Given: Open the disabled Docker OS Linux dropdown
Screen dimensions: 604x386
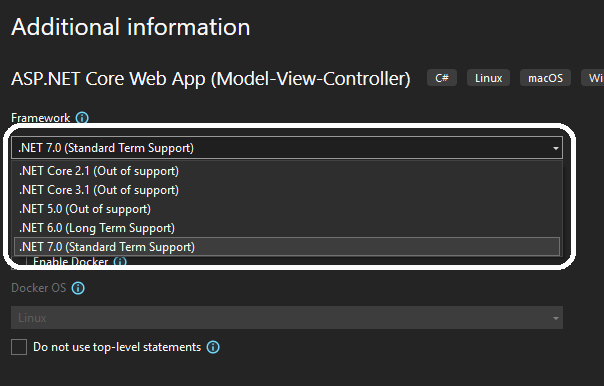Looking at the screenshot, I should pos(287,318).
